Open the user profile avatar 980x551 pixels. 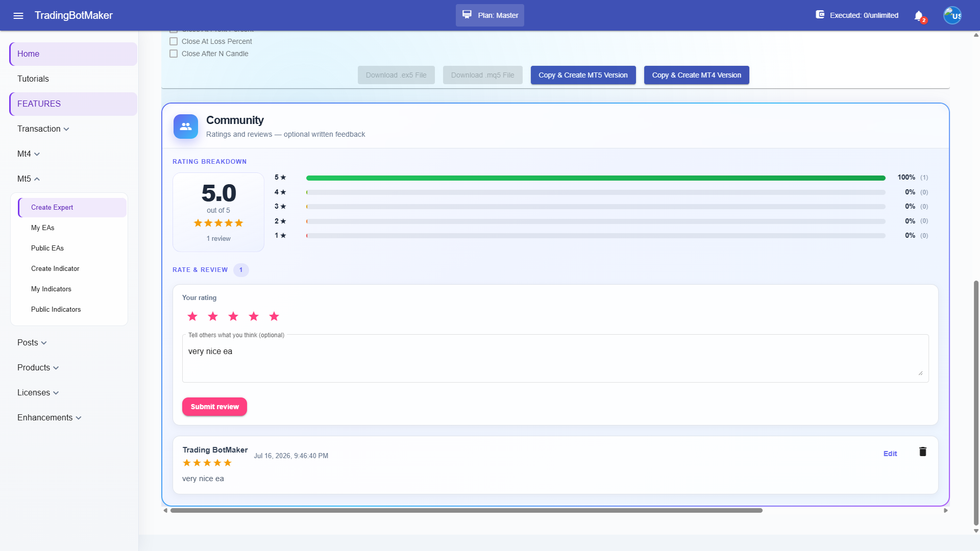[x=952, y=15]
